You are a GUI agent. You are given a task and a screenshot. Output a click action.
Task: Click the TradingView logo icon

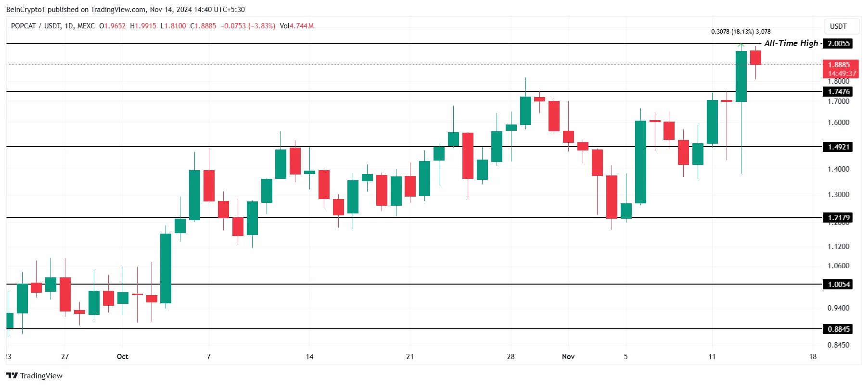click(x=12, y=375)
